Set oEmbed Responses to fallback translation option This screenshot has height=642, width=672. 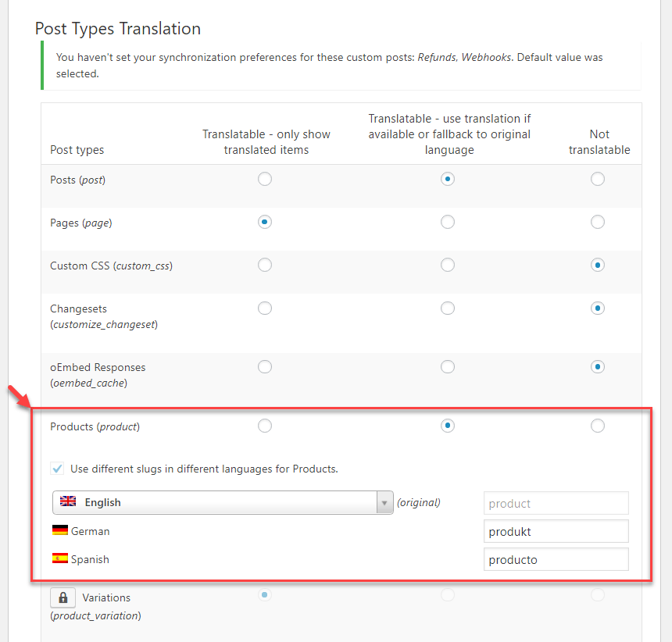coord(448,366)
